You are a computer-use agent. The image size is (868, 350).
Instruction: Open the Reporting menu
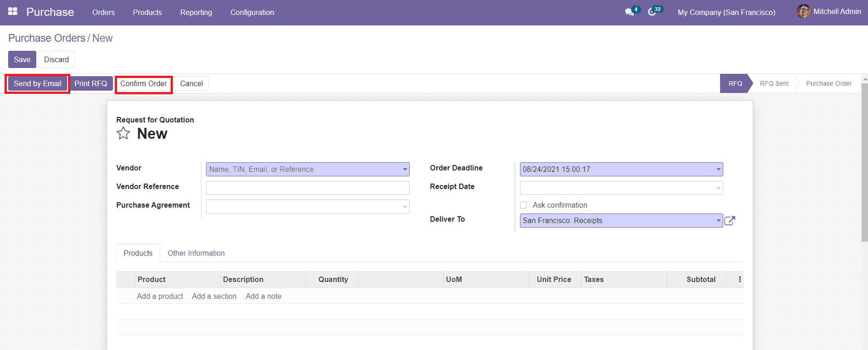tap(196, 12)
